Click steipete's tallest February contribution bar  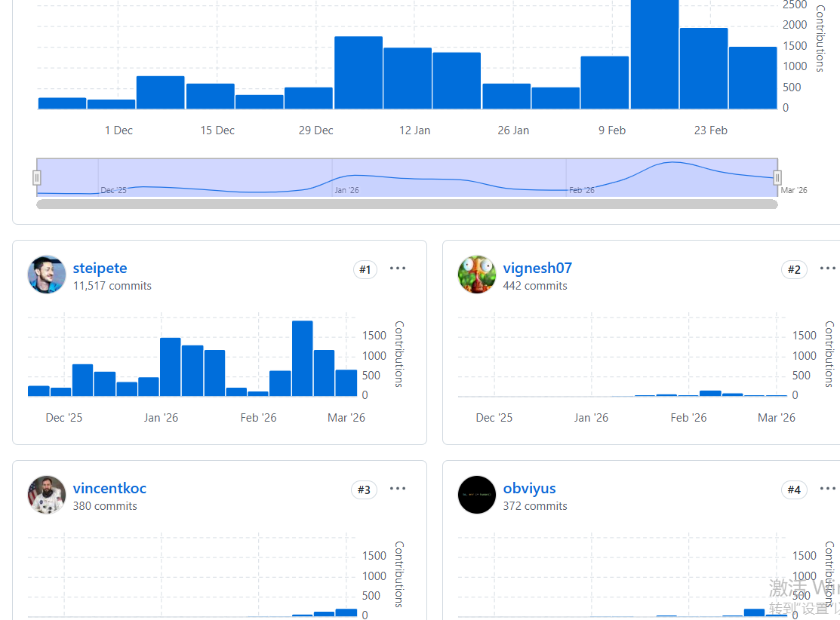click(x=303, y=358)
